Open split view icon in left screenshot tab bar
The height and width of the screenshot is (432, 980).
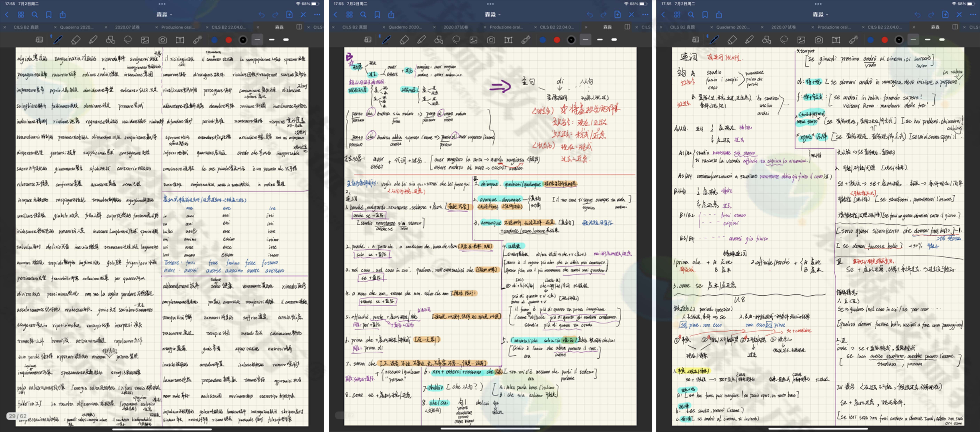point(299,27)
